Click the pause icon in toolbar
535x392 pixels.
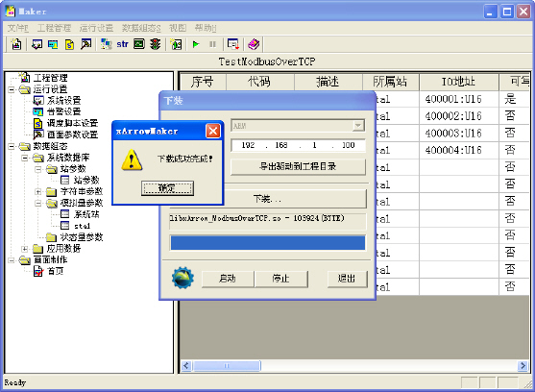pos(212,44)
